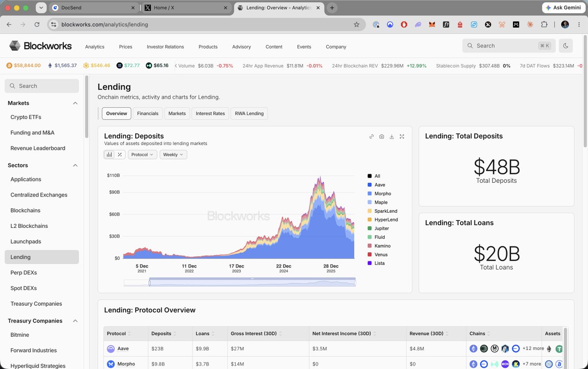This screenshot has height=369, width=588.
Task: Click the Aave protocol logo in table
Action: coord(111,349)
